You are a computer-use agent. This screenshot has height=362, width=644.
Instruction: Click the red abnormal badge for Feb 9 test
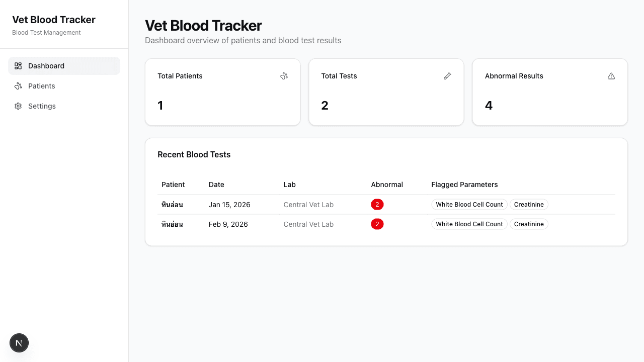(x=377, y=224)
